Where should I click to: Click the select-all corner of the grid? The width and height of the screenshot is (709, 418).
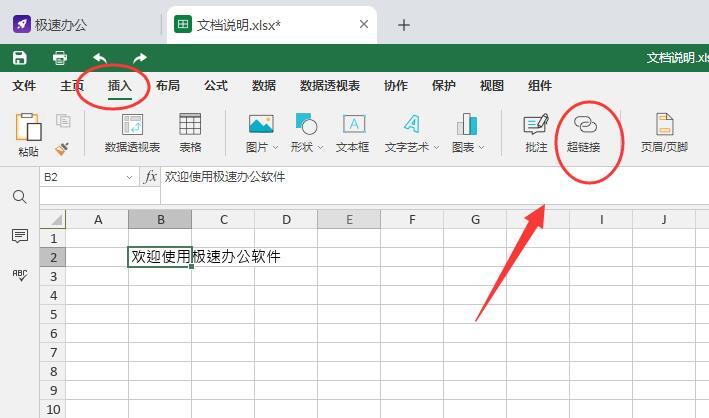click(x=53, y=219)
